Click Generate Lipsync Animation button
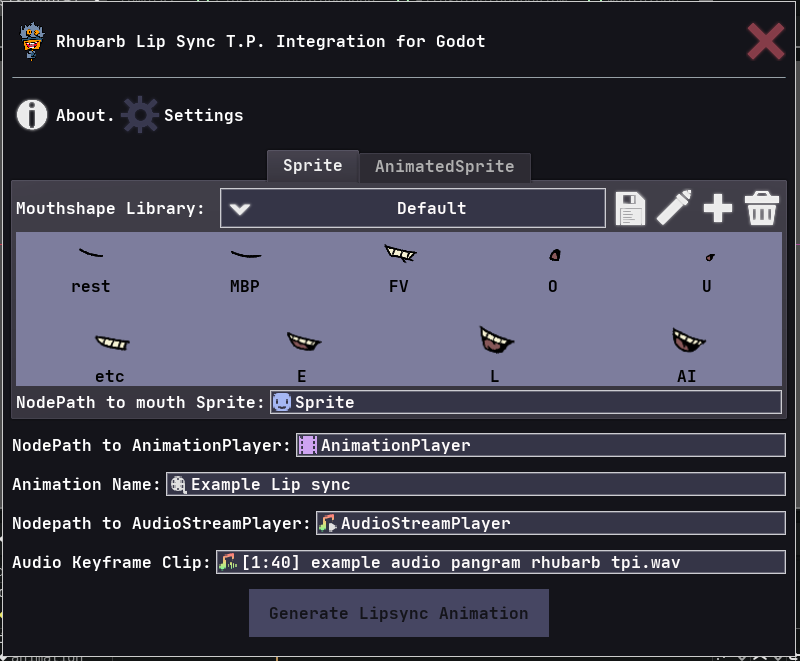Image resolution: width=800 pixels, height=661 pixels. click(399, 613)
